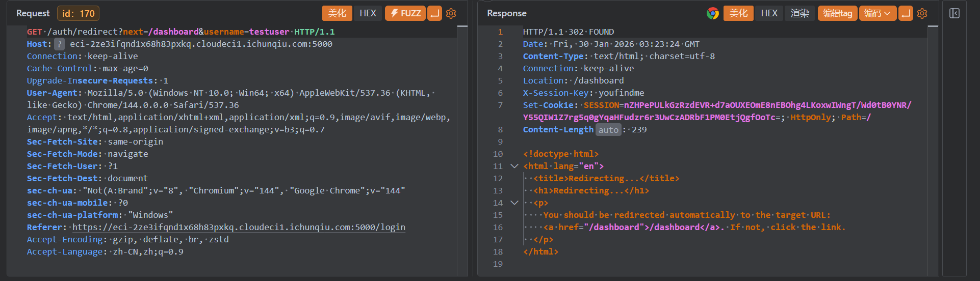Collapse the html tag at line 11
This screenshot has height=281, width=980.
tap(514, 166)
